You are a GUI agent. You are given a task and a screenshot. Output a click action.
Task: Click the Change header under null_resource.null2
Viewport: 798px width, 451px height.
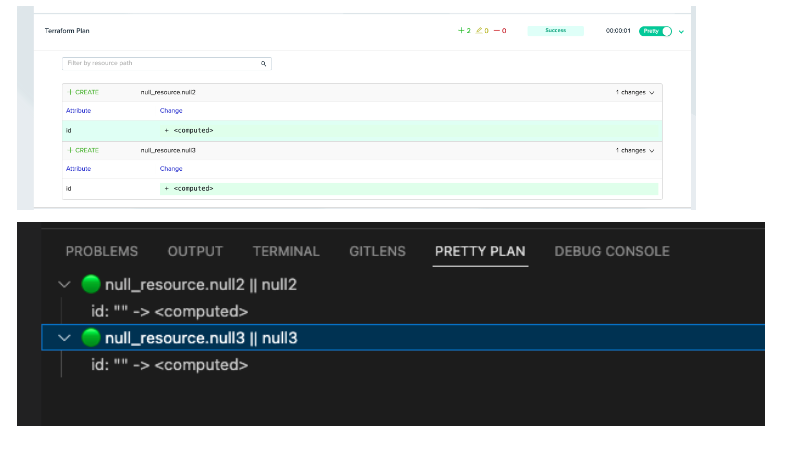171,110
